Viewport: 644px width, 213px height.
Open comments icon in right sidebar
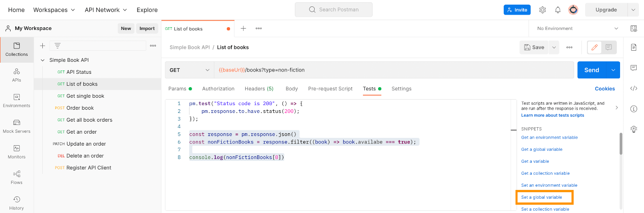pyautogui.click(x=634, y=68)
